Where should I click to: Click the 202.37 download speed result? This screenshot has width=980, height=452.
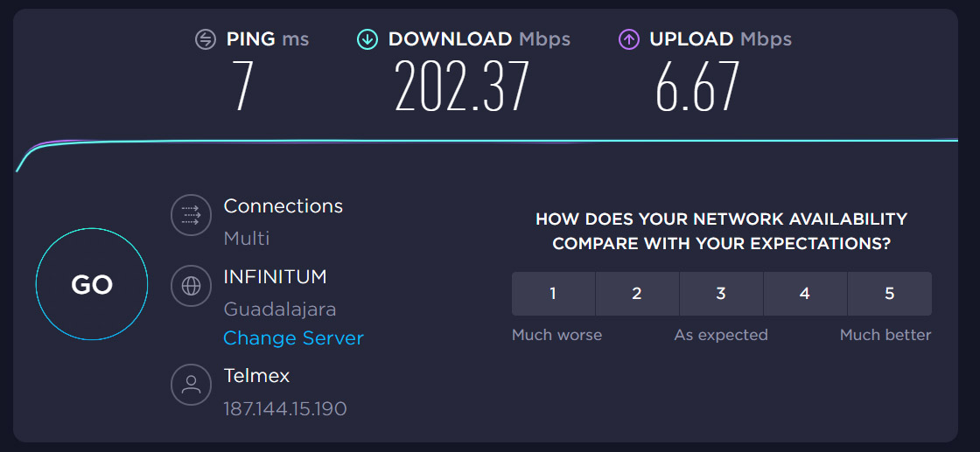[x=462, y=87]
